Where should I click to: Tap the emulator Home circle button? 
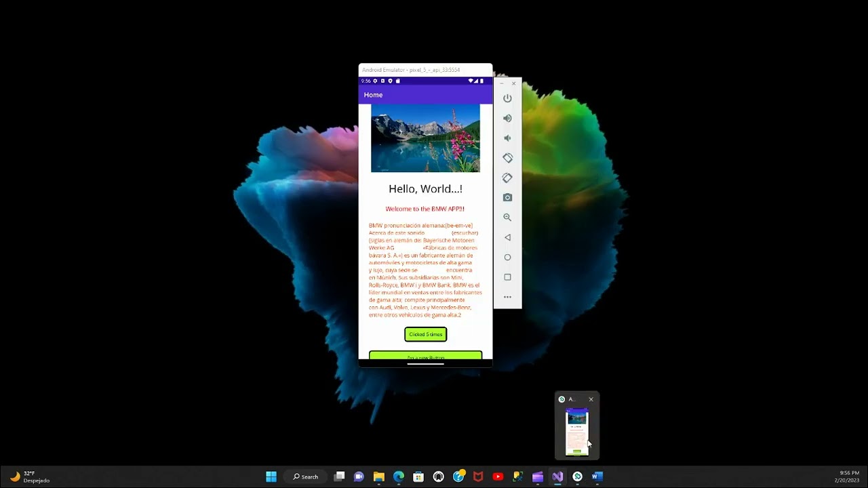coord(507,257)
